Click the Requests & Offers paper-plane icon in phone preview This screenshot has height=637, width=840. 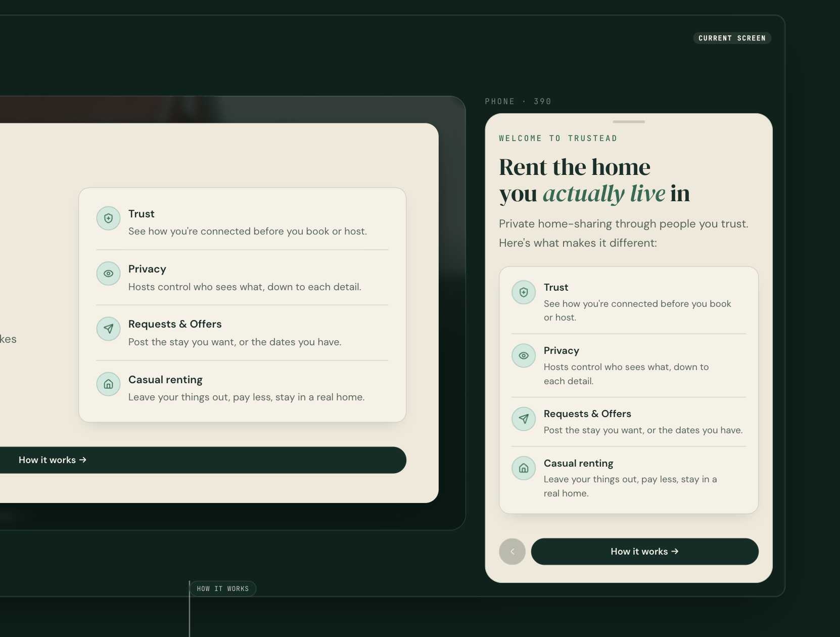[524, 419]
